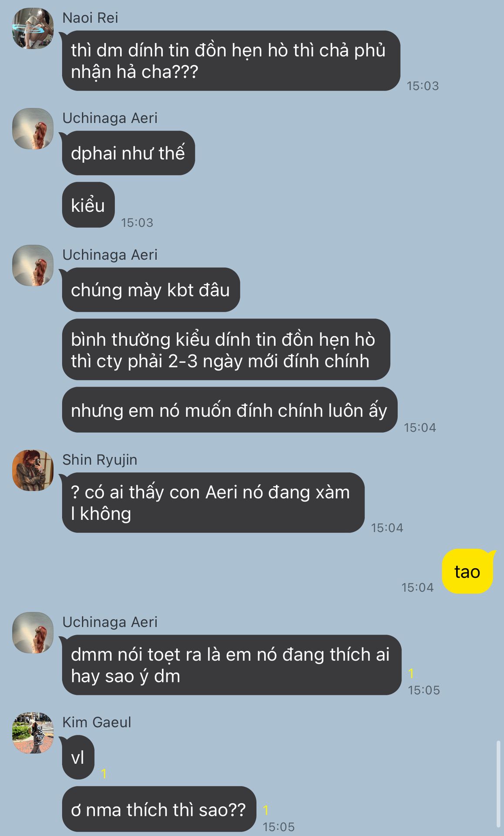
Task: Click the chat scrollbar indicator
Action: tap(498, 784)
